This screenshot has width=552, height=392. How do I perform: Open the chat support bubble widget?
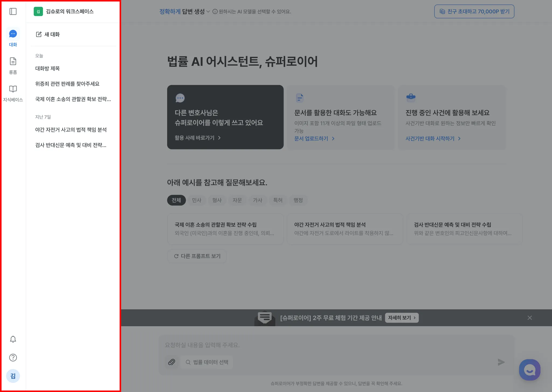point(530,370)
